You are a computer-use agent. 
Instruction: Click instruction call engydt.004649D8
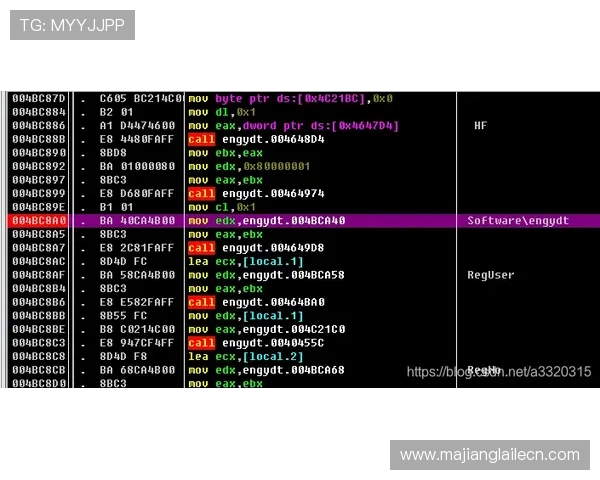pyautogui.click(x=256, y=248)
